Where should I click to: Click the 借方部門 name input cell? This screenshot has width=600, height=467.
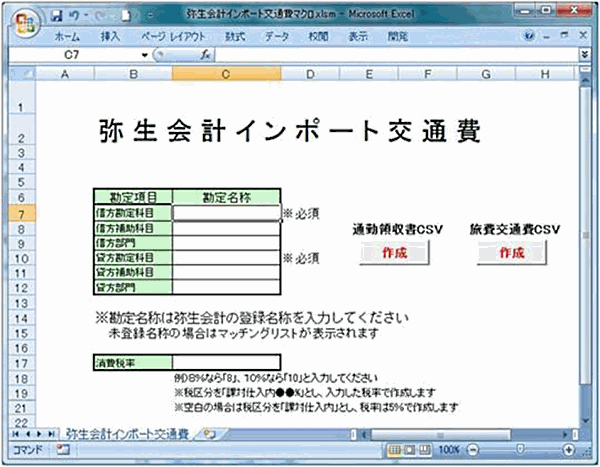[227, 243]
